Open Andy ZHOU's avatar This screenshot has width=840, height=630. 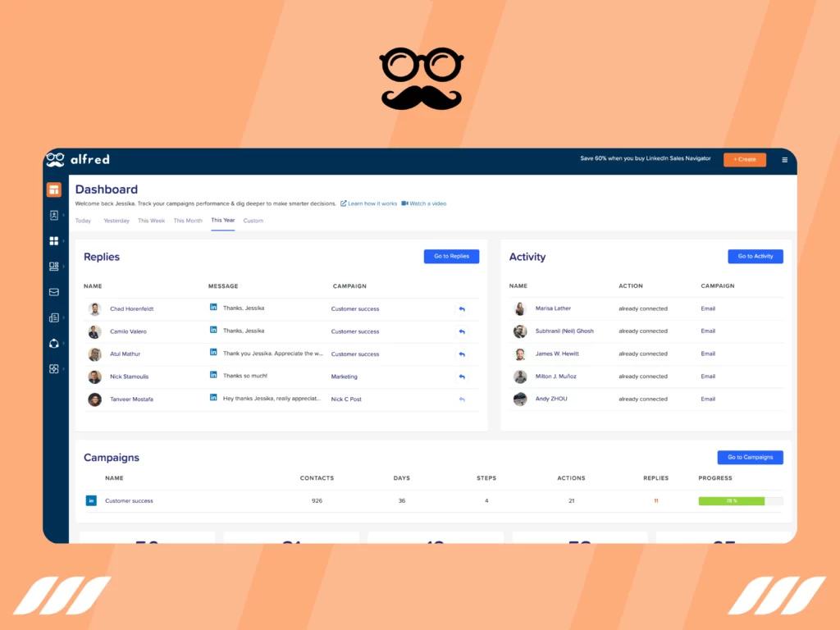point(519,399)
